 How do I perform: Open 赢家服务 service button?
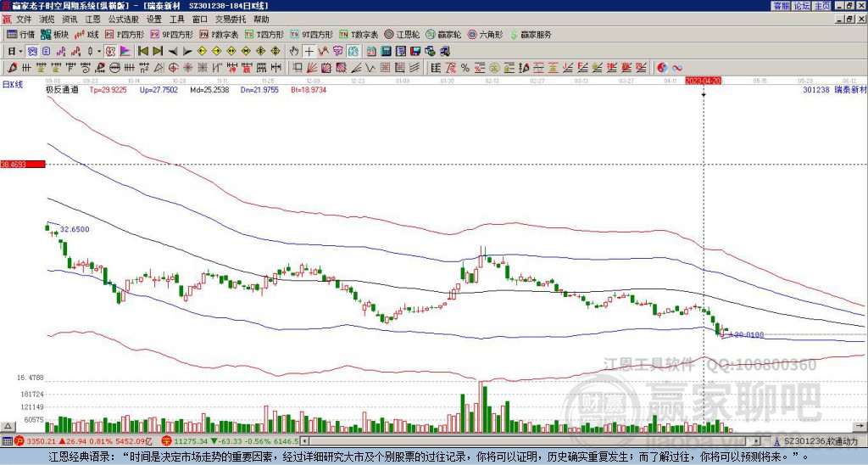pos(530,35)
